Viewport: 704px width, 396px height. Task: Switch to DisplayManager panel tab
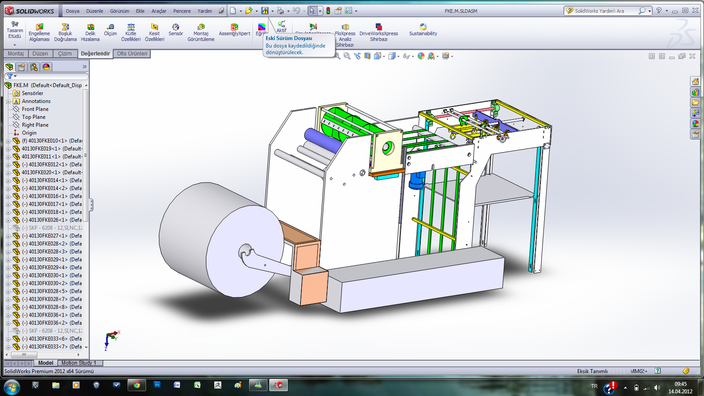[46, 67]
